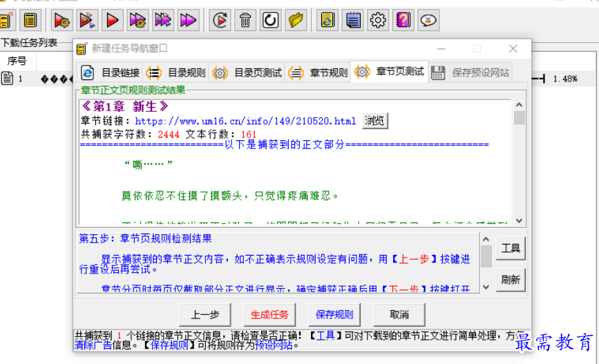Click the 工具 button
Viewport: 599px width, 364px height.
(x=511, y=248)
